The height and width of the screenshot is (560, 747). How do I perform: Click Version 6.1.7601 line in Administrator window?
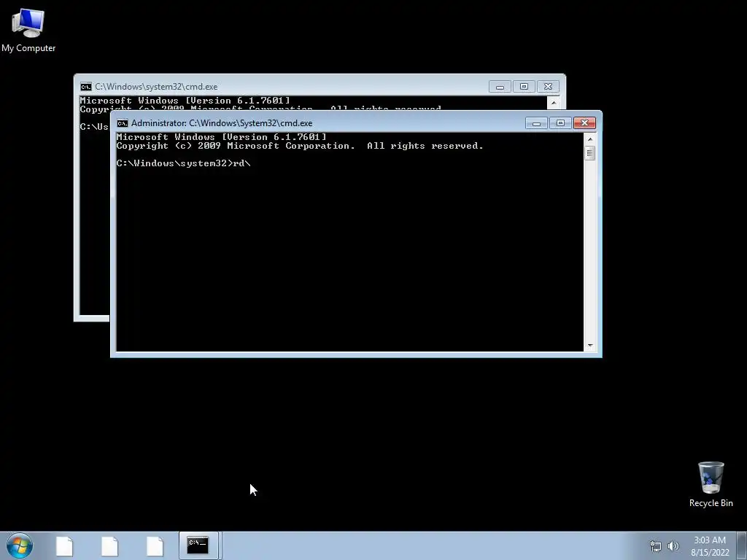pos(222,137)
